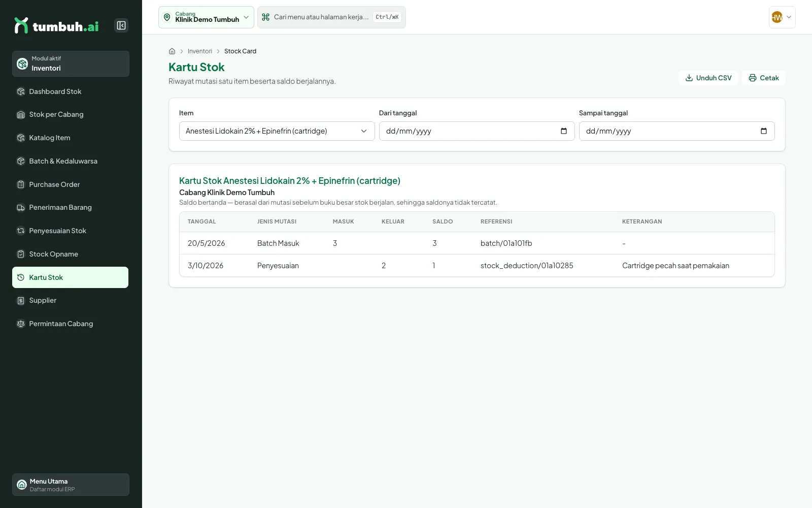Click the home breadcrumb icon

pos(172,51)
